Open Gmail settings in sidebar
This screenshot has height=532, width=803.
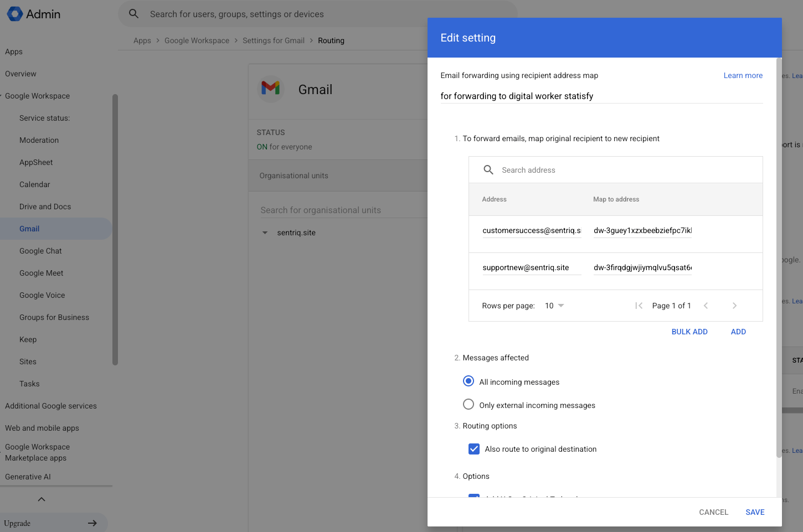[x=29, y=229]
